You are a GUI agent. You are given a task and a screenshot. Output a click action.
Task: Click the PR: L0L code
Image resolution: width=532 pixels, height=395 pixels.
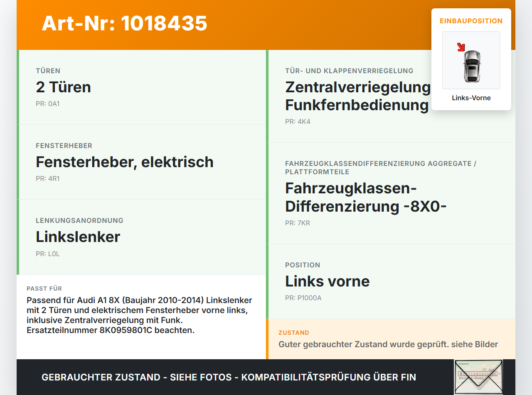click(48, 254)
